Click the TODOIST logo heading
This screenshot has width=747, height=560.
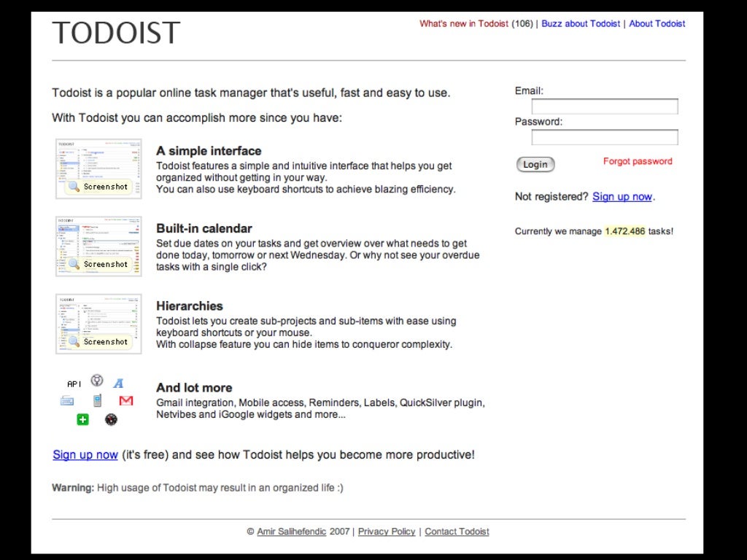tap(116, 33)
